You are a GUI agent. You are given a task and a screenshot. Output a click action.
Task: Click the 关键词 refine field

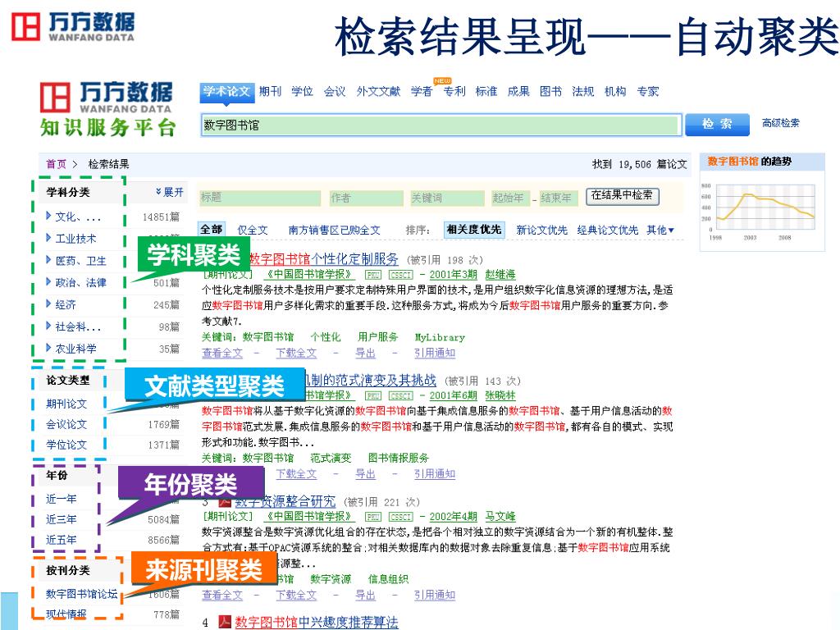pyautogui.click(x=447, y=198)
